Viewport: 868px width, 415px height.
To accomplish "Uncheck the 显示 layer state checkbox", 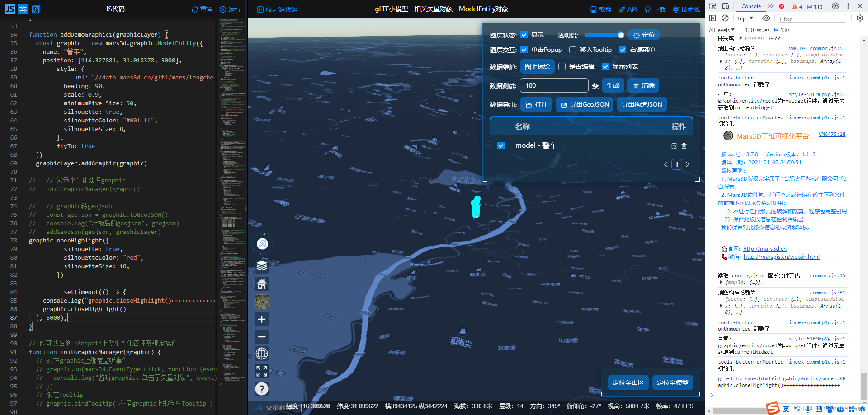I will 524,35.
